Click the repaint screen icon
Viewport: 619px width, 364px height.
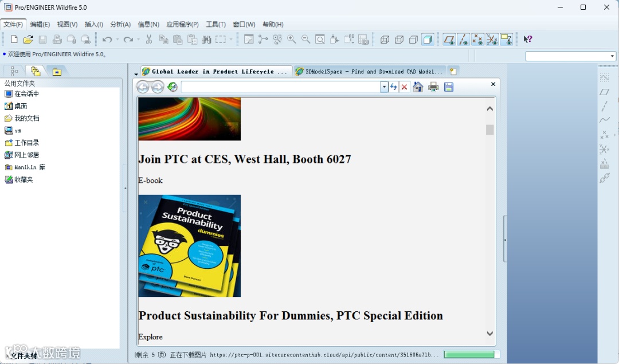coord(249,39)
